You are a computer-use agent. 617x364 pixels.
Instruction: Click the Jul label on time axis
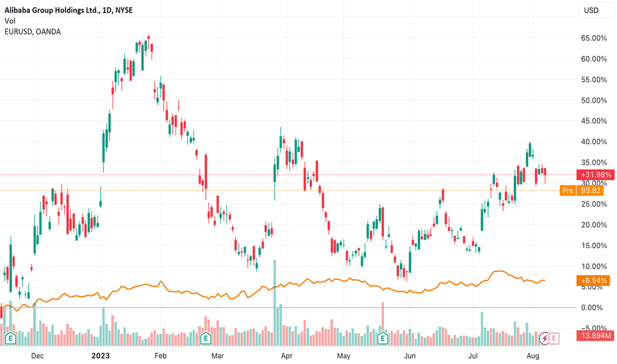pyautogui.click(x=473, y=356)
